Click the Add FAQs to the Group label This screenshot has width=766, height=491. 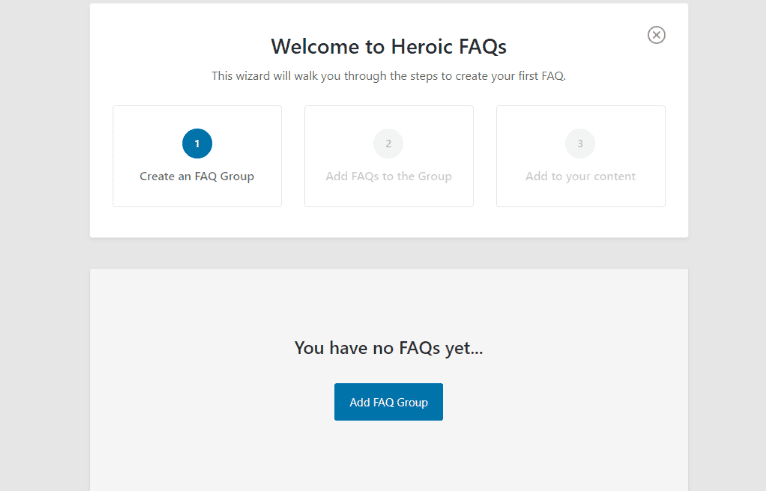[389, 176]
